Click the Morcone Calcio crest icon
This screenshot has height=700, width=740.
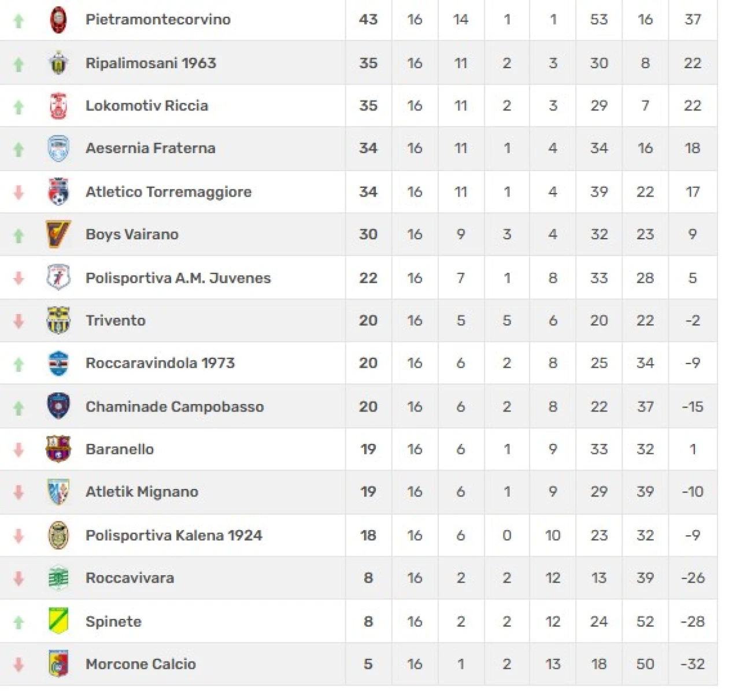point(58,664)
